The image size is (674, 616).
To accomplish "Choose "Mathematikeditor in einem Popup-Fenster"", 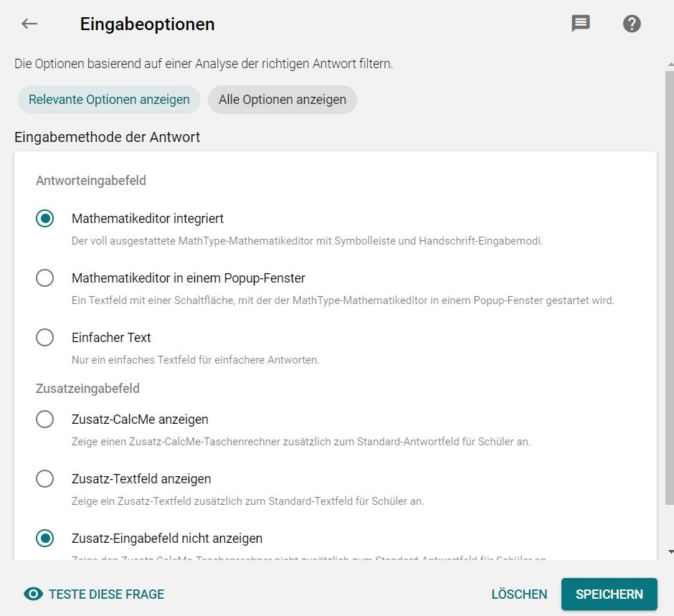I will 44,278.
